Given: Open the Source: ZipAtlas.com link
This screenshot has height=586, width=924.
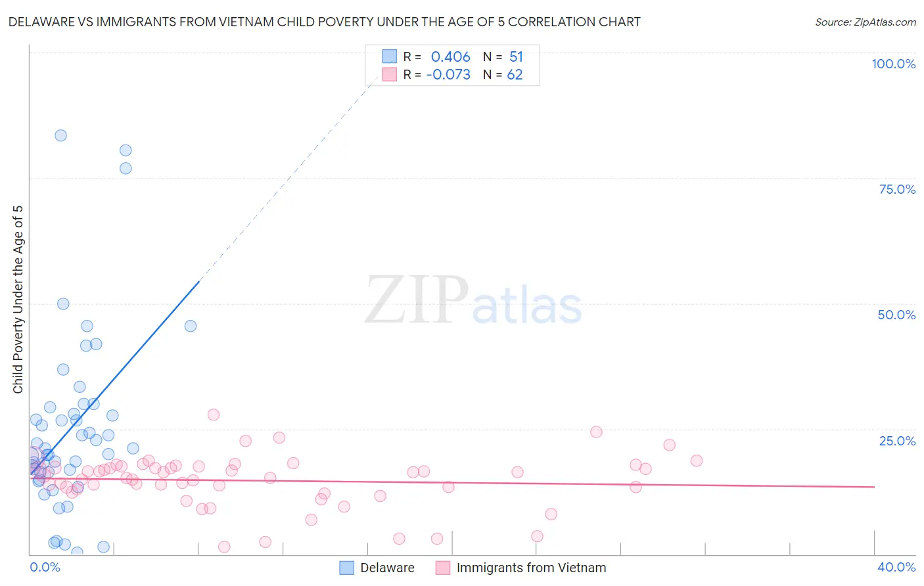Looking at the screenshot, I should coord(866,22).
